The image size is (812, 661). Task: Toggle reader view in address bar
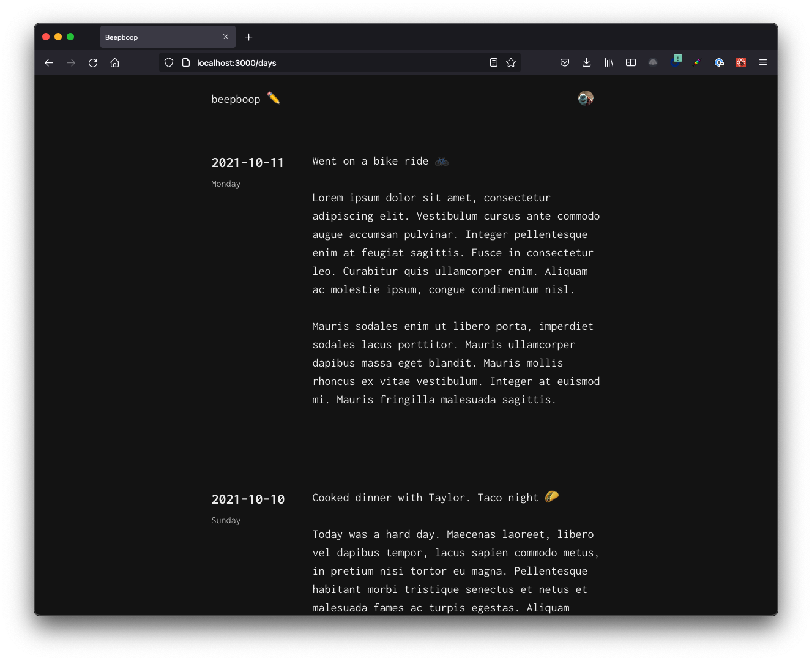pos(494,62)
